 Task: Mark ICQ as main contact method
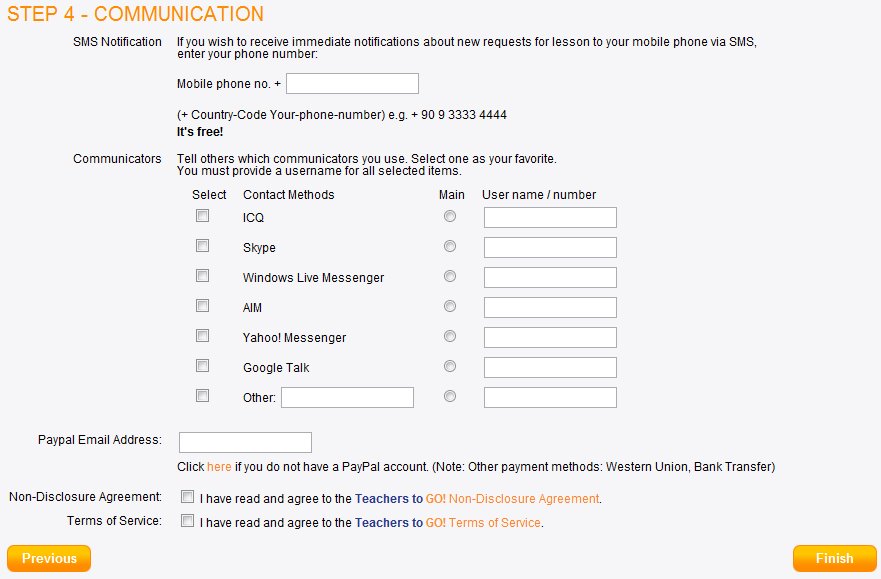coord(449,216)
